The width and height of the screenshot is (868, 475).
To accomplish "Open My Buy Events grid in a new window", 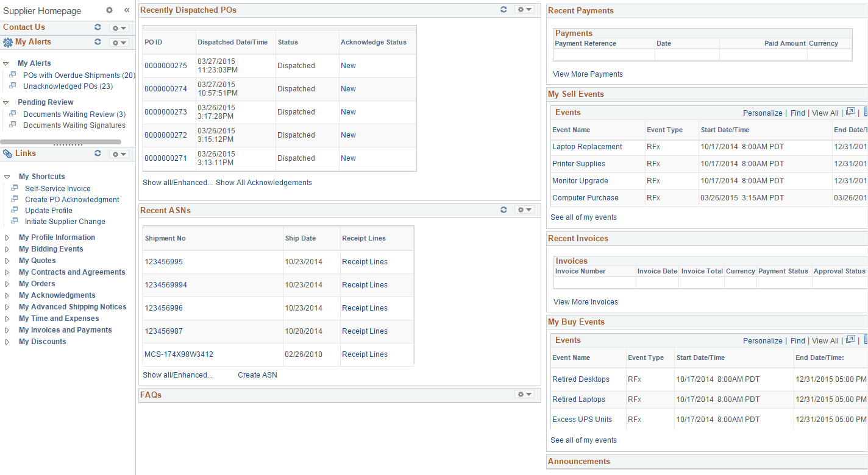I will tap(850, 339).
